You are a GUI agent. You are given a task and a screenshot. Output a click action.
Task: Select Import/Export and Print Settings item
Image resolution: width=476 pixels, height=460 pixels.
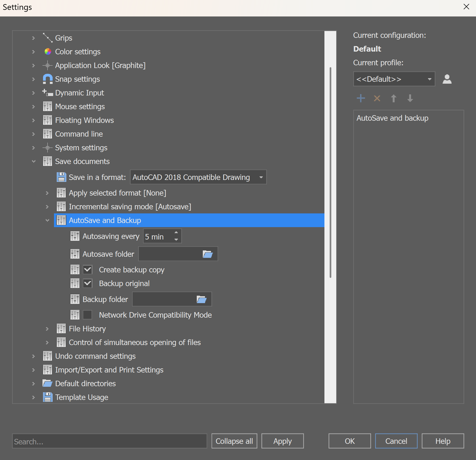click(109, 370)
